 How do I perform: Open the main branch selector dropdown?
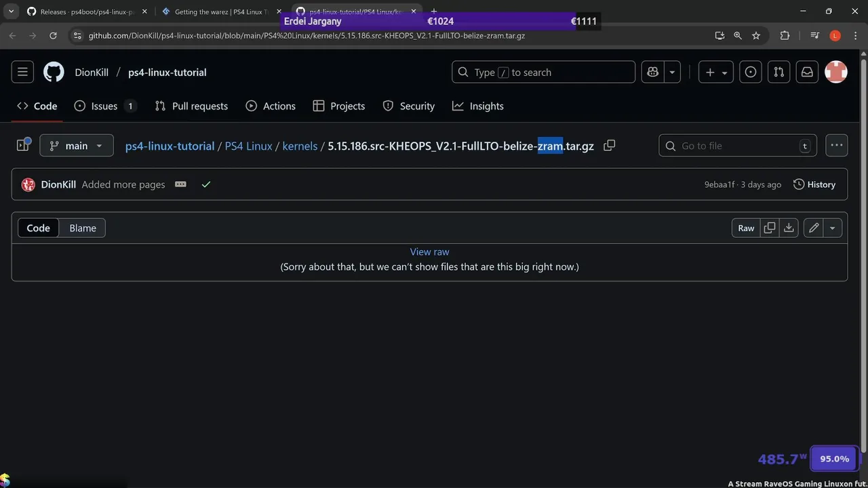[77, 146]
